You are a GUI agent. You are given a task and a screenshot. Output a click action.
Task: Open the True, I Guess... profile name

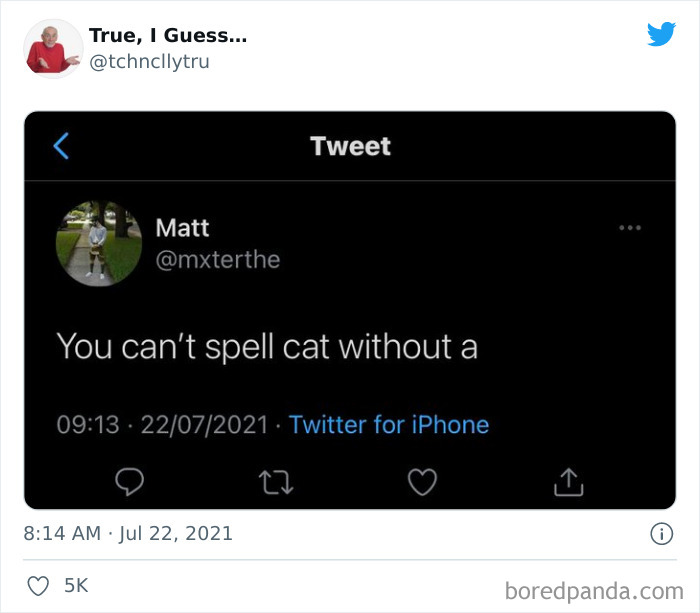point(168,35)
